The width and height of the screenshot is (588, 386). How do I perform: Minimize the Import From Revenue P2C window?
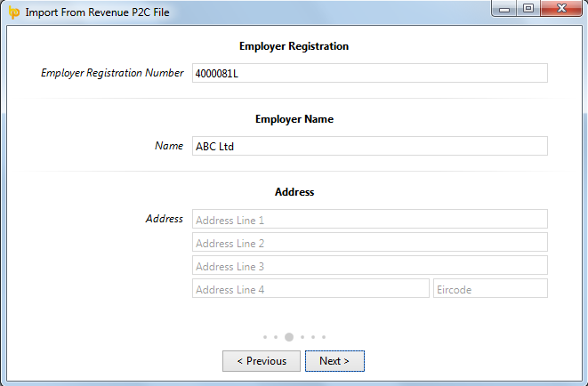click(504, 9)
